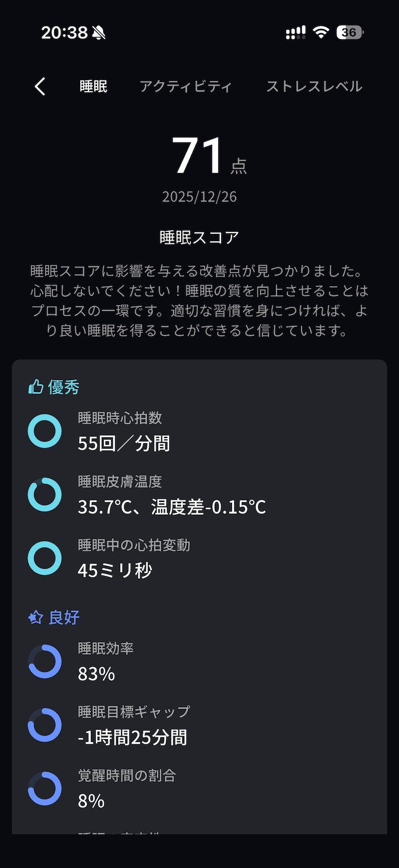Select the 睡眠 tab

tap(93, 87)
